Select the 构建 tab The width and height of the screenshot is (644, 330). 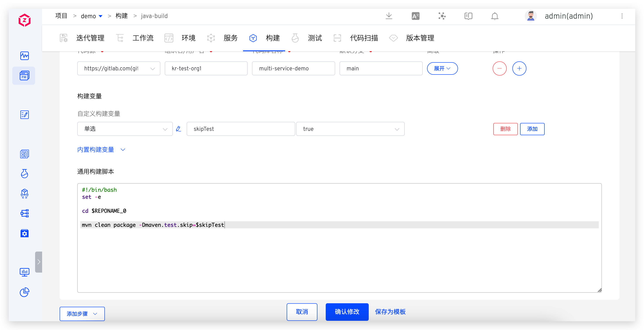(264, 38)
